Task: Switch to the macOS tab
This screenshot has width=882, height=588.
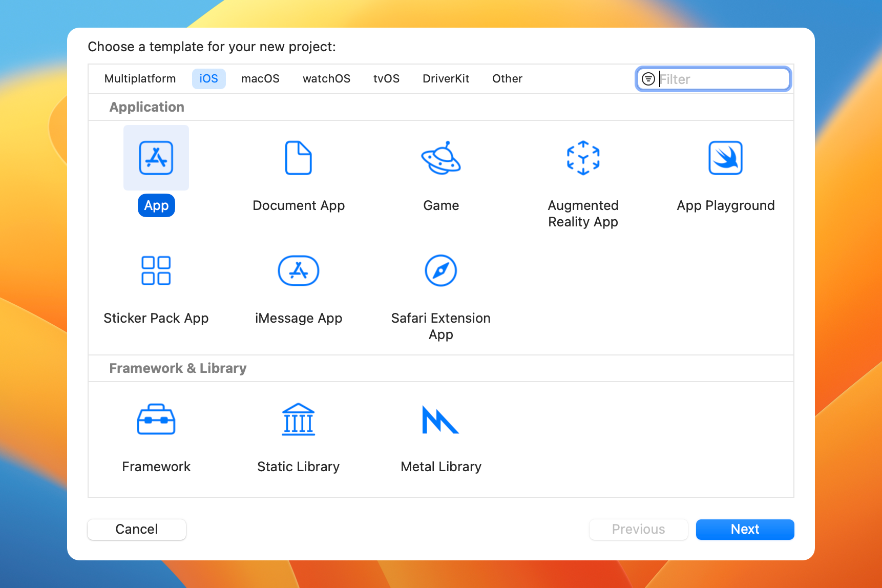Action: (x=261, y=79)
